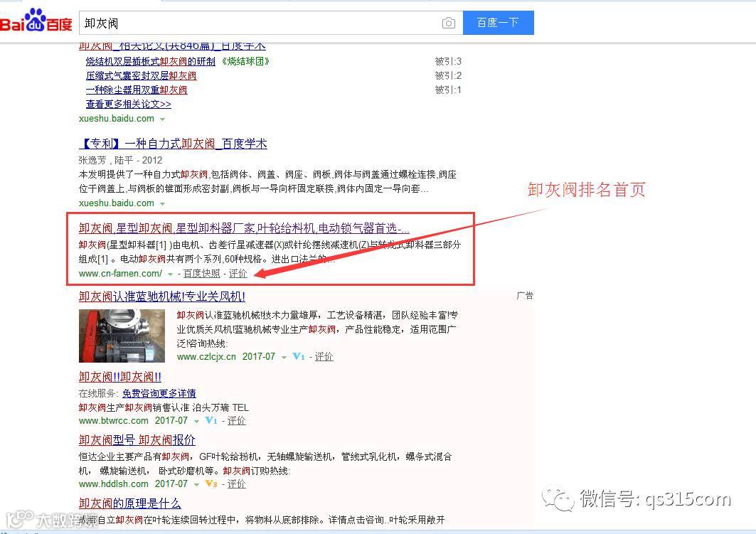Click the Baidu logo
The width and height of the screenshot is (756, 534).
click(37, 21)
